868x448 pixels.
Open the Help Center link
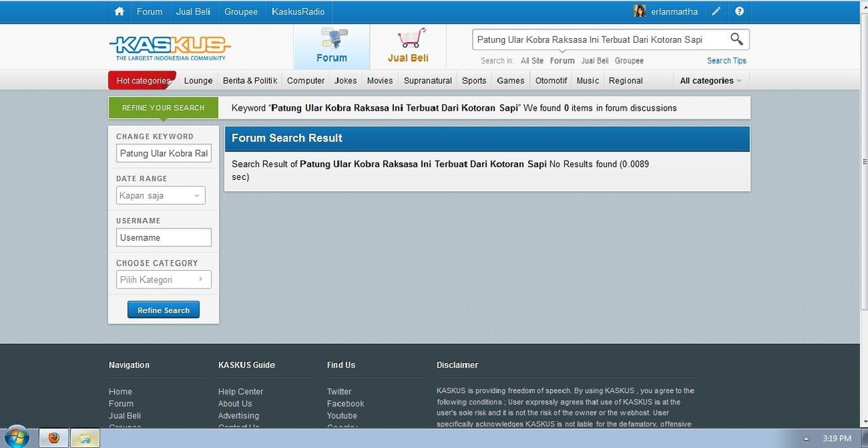(241, 392)
